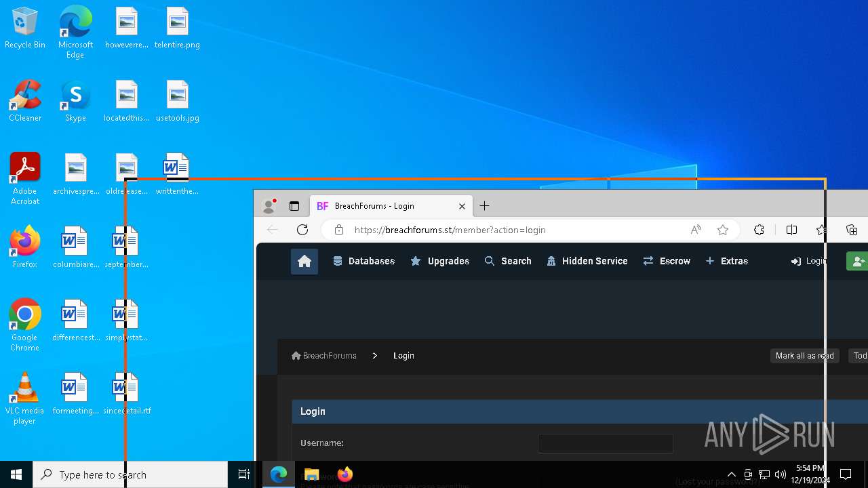Open volume control in system tray
This screenshot has height=488, width=868.
781,474
